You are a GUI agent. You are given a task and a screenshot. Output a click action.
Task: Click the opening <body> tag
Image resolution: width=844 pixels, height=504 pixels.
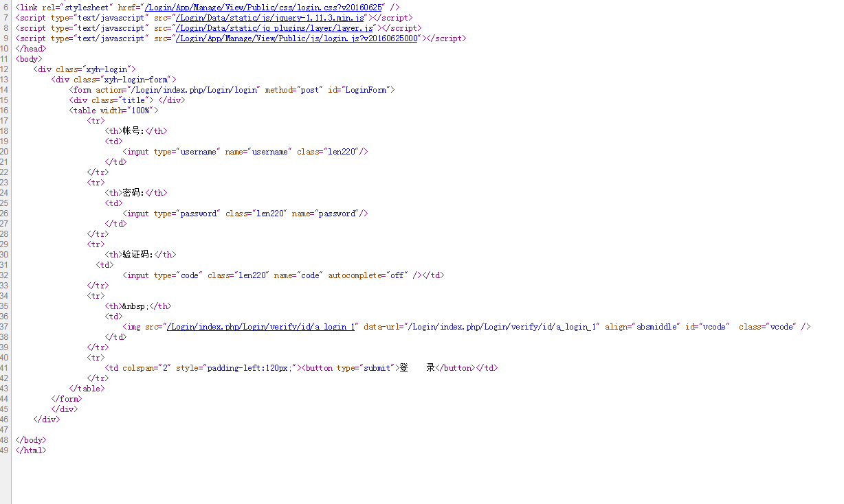click(28, 59)
